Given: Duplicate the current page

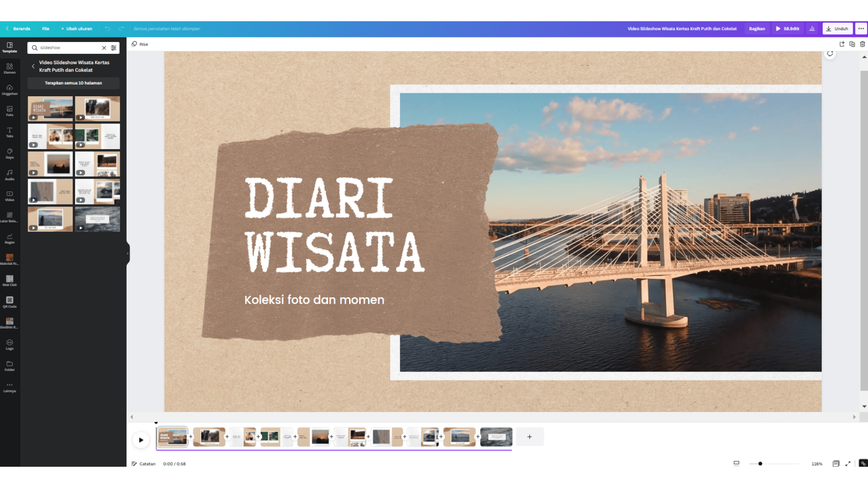Looking at the screenshot, I should [852, 44].
